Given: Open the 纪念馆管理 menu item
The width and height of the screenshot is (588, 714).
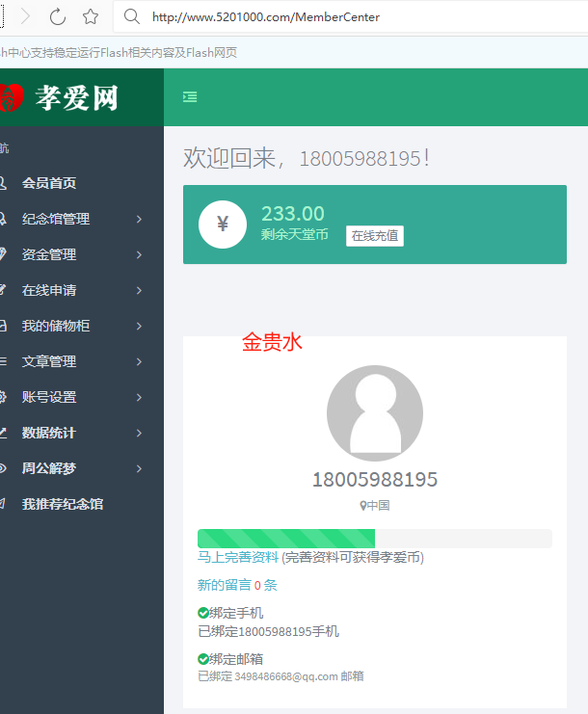Looking at the screenshot, I should 56,219.
